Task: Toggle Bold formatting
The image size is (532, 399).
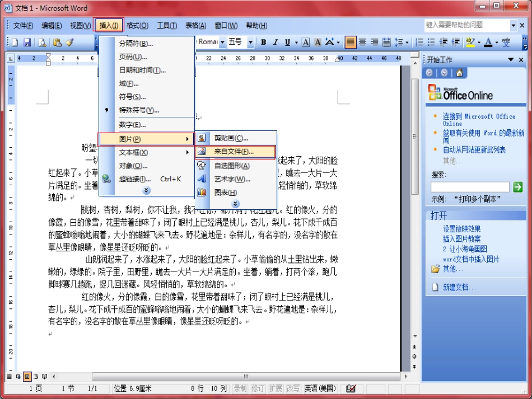Action: (263, 42)
